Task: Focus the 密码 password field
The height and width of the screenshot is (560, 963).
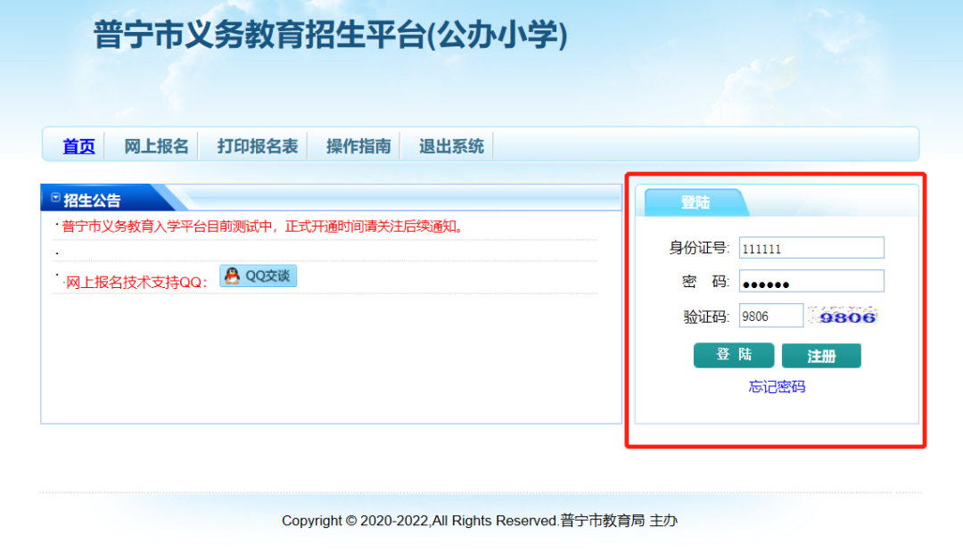Action: click(811, 281)
